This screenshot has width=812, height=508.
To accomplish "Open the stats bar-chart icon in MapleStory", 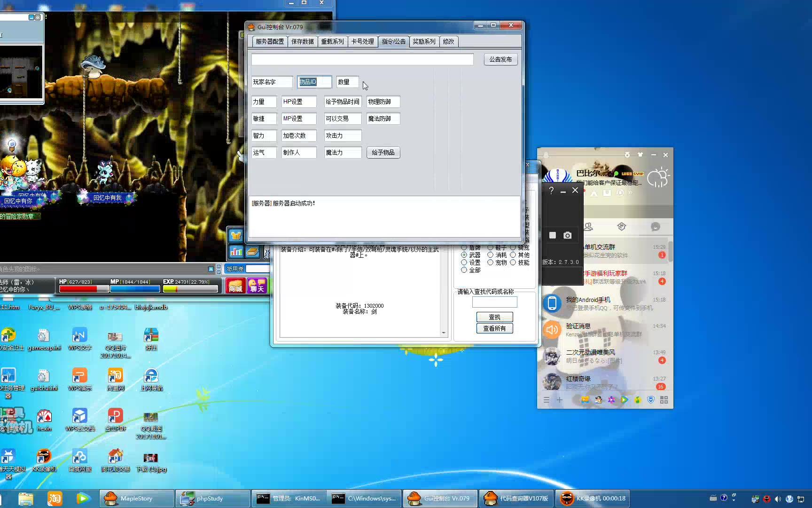I will pos(236,252).
